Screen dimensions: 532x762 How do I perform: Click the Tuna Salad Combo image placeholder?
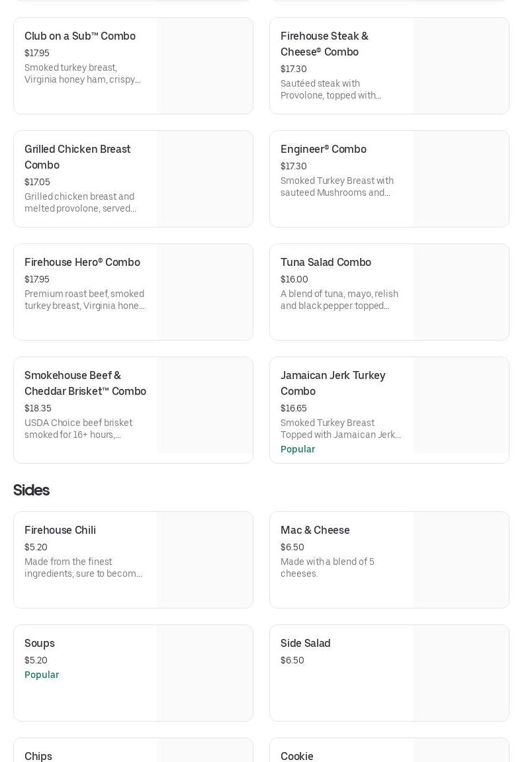click(x=461, y=292)
